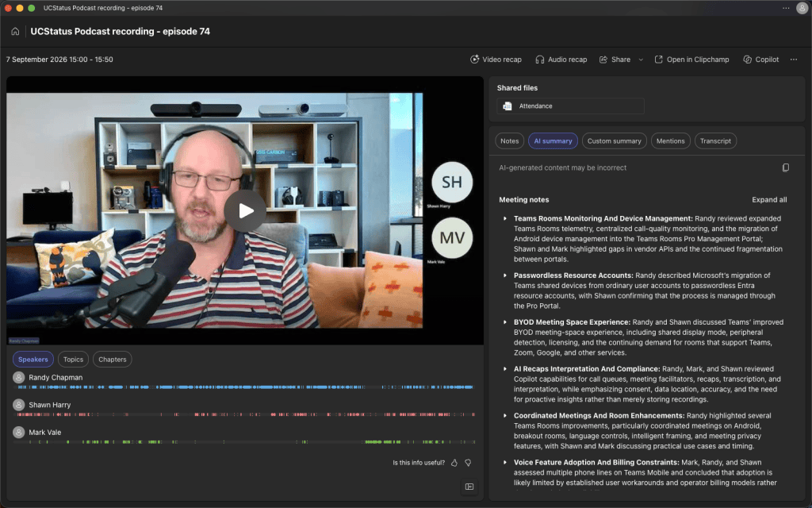The height and width of the screenshot is (508, 812).
Task: Play the recording video
Action: pyautogui.click(x=245, y=211)
